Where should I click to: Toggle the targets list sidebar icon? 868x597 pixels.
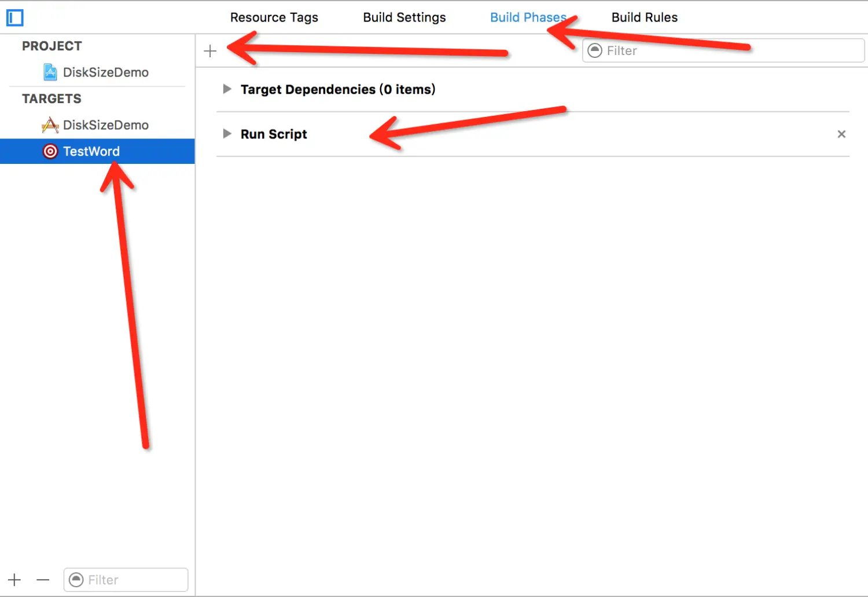pyautogui.click(x=15, y=18)
